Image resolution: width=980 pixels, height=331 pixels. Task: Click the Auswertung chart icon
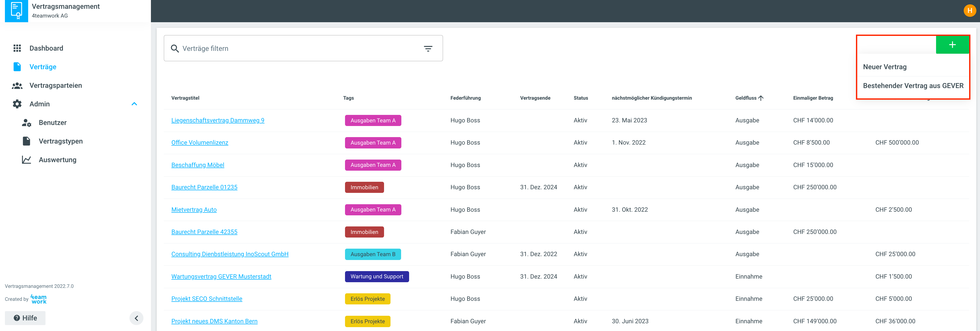pyautogui.click(x=26, y=160)
